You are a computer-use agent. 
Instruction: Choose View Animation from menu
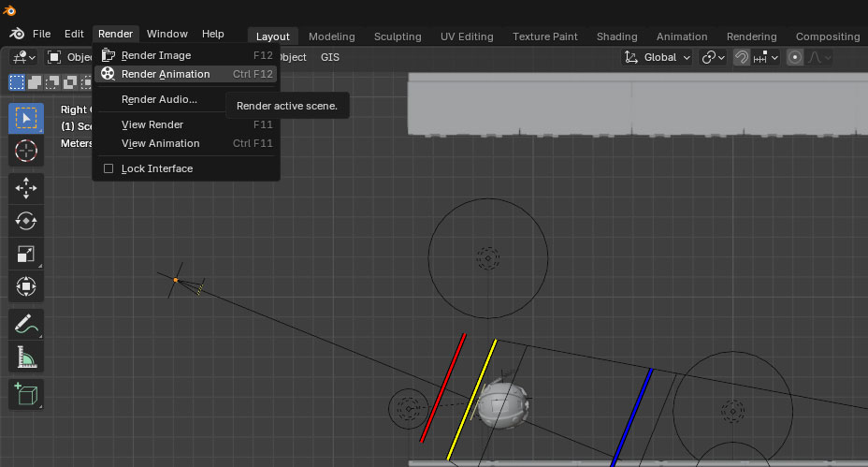(186, 143)
